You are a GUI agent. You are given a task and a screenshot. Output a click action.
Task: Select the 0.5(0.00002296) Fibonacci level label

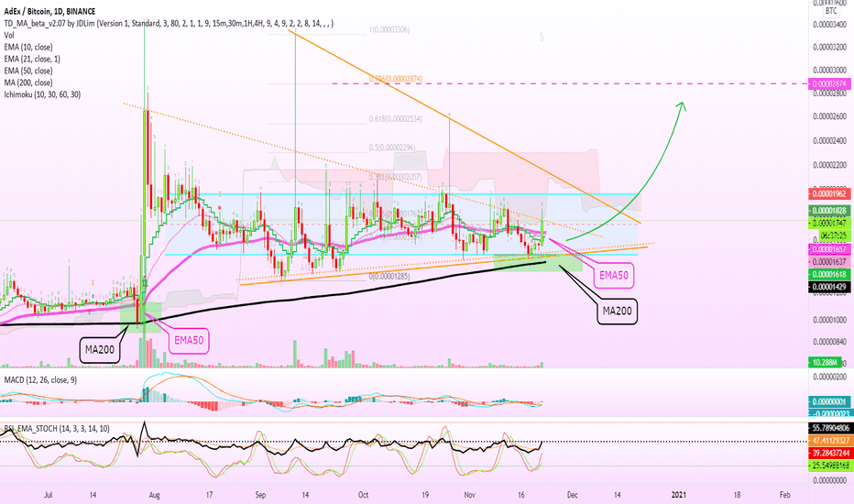click(392, 148)
